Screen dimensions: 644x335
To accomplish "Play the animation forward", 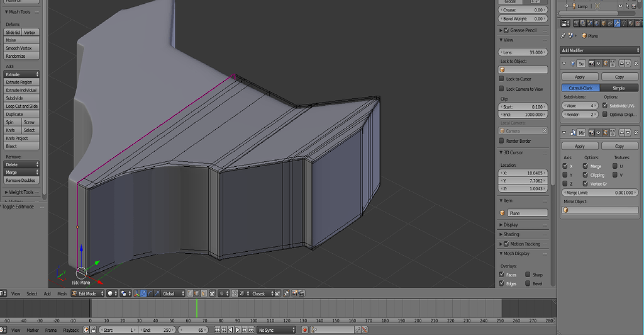I will point(237,330).
